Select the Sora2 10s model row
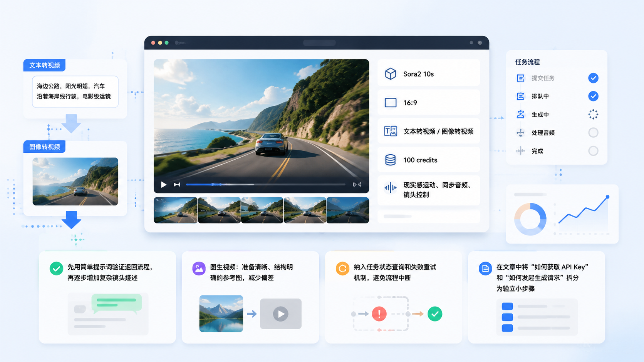The image size is (644, 362). 429,73
